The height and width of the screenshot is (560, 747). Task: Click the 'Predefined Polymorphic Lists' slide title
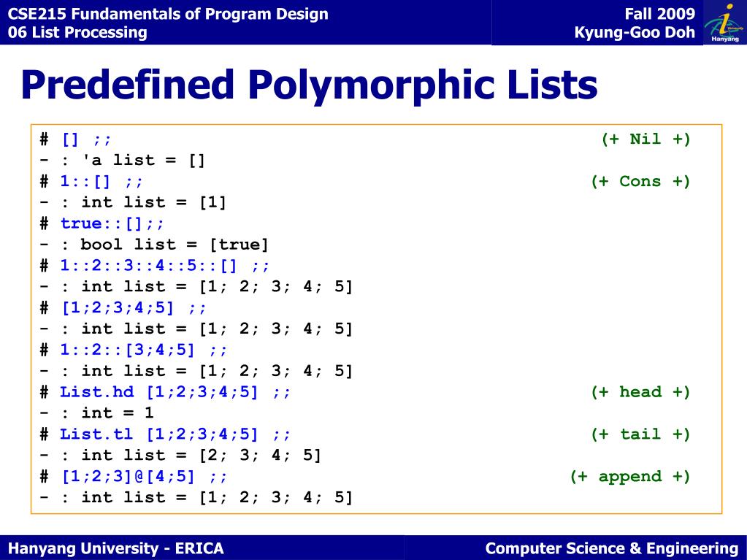tap(309, 85)
